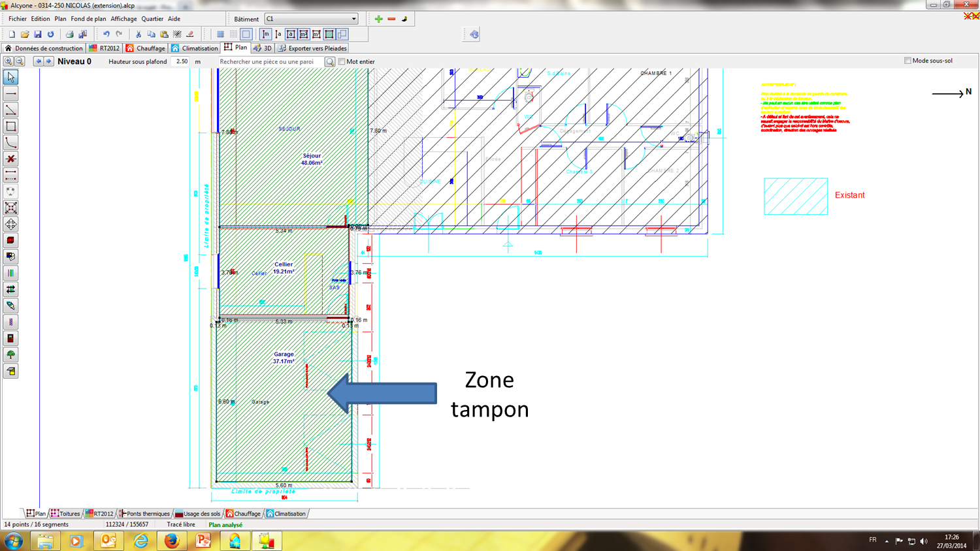Click the search magnifier button
This screenshot has width=980, height=551.
point(330,62)
